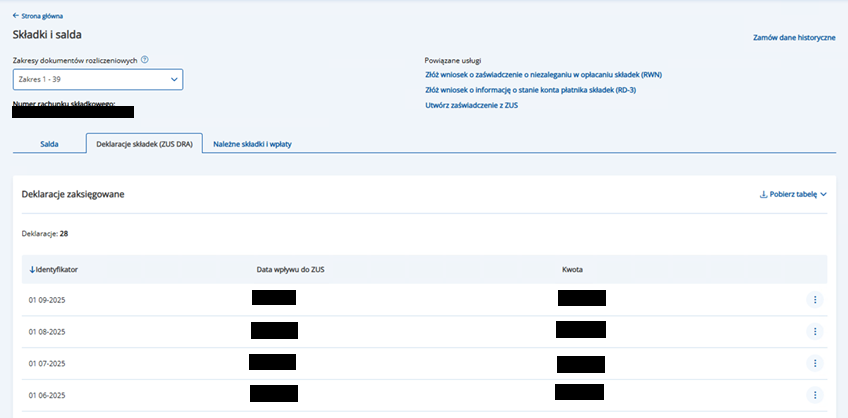
Task: Expand the Pobierz tabelę chevron
Action: coord(823,194)
